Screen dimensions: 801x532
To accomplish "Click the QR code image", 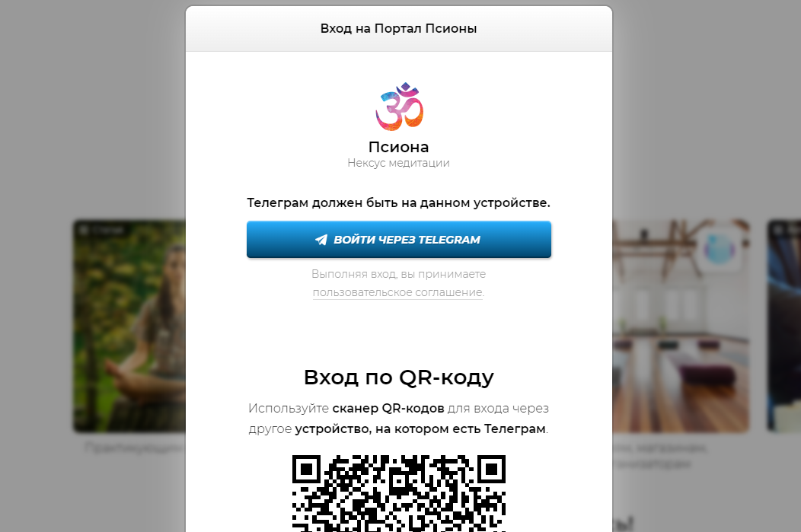I will tap(399, 493).
